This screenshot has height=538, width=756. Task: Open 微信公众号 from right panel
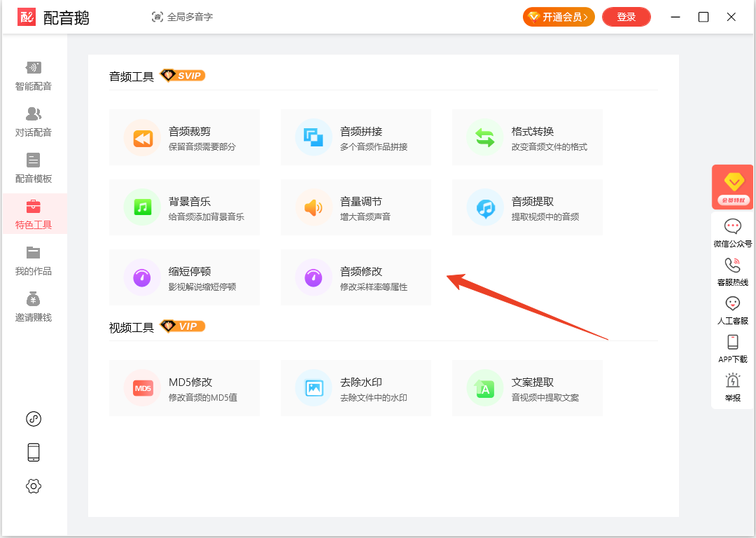pyautogui.click(x=732, y=233)
